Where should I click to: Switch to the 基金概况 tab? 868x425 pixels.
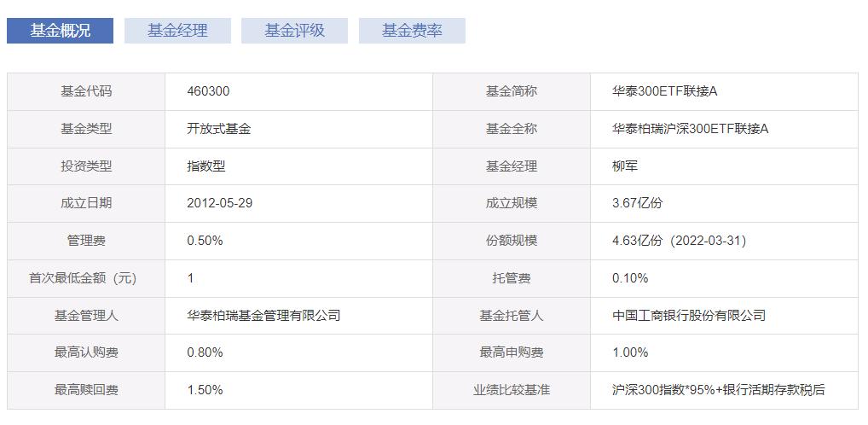pos(60,31)
